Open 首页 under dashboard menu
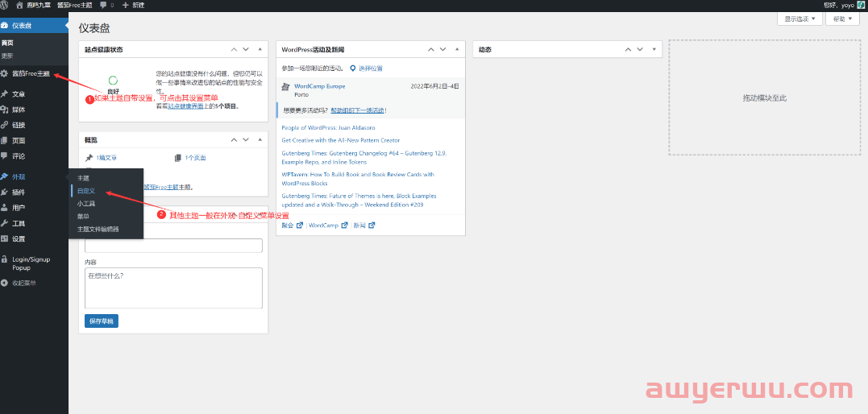 pos(7,43)
